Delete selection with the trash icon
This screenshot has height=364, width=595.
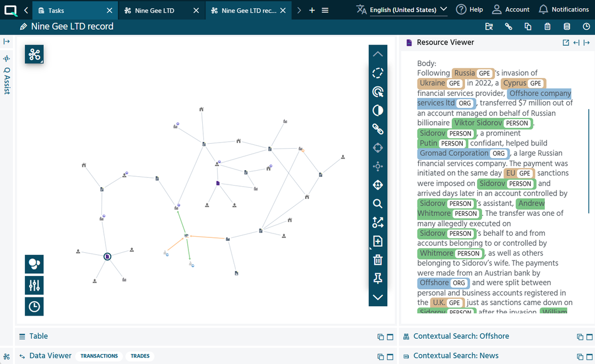pyautogui.click(x=378, y=259)
